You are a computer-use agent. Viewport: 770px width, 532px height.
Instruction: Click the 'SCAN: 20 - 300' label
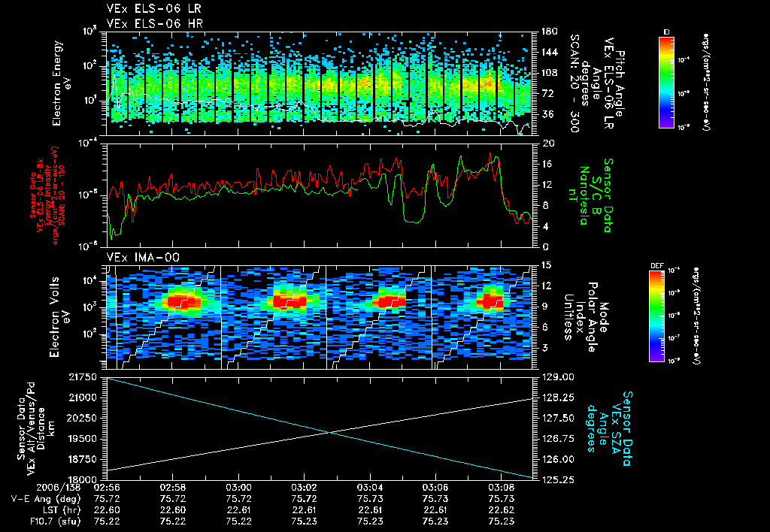point(574,83)
